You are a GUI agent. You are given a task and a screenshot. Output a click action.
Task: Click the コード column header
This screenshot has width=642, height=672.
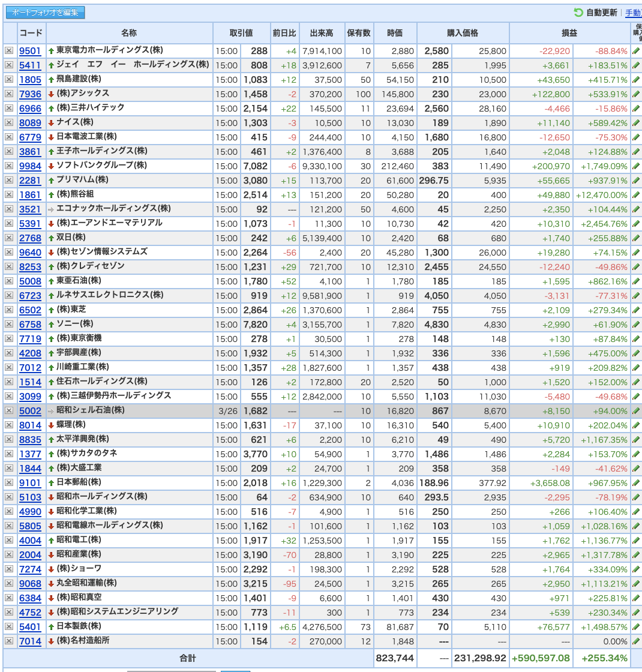pos(31,33)
